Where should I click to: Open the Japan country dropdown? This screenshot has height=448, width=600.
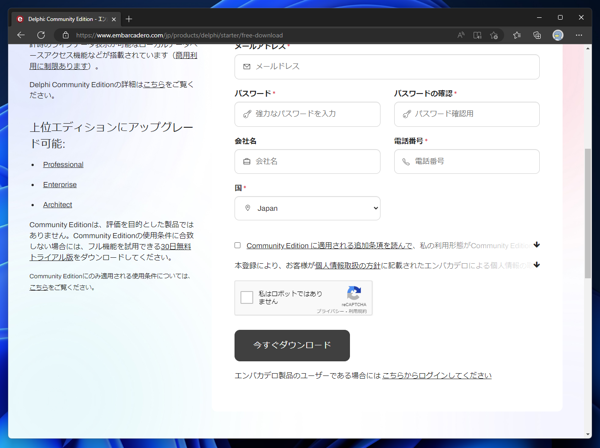[307, 208]
